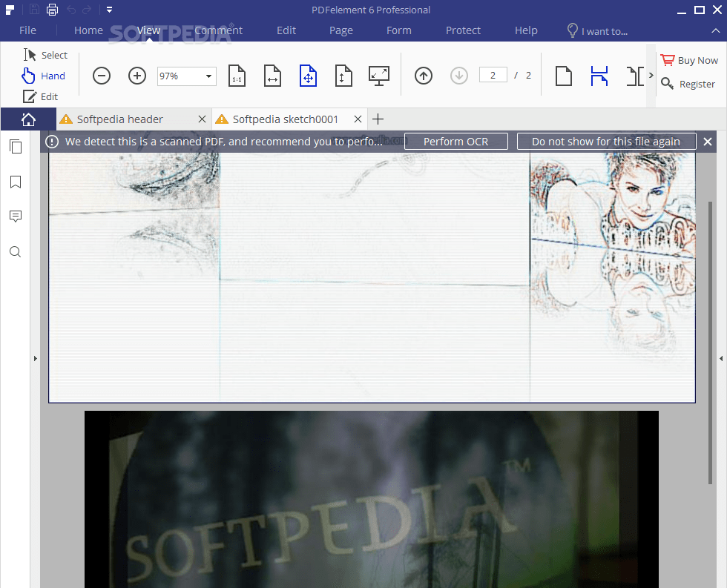Go to the previous page

pos(424,76)
